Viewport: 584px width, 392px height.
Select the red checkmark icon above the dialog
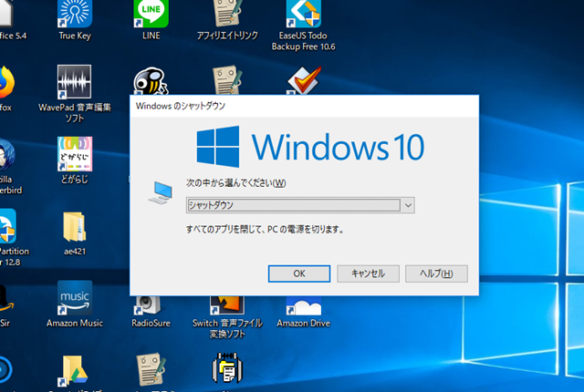click(x=304, y=80)
